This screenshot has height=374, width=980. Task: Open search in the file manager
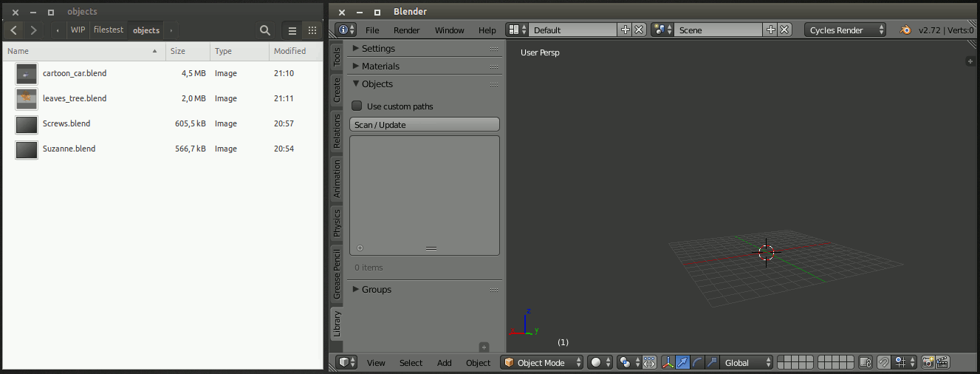265,30
